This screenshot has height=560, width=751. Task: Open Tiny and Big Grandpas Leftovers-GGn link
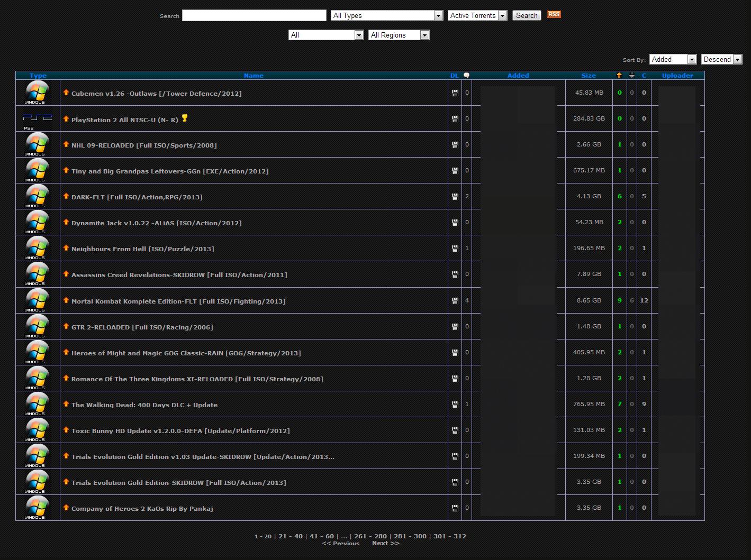point(170,171)
